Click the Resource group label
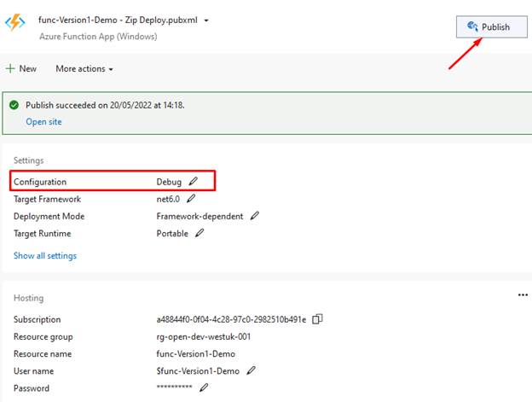This screenshot has height=402, width=532. pos(43,337)
